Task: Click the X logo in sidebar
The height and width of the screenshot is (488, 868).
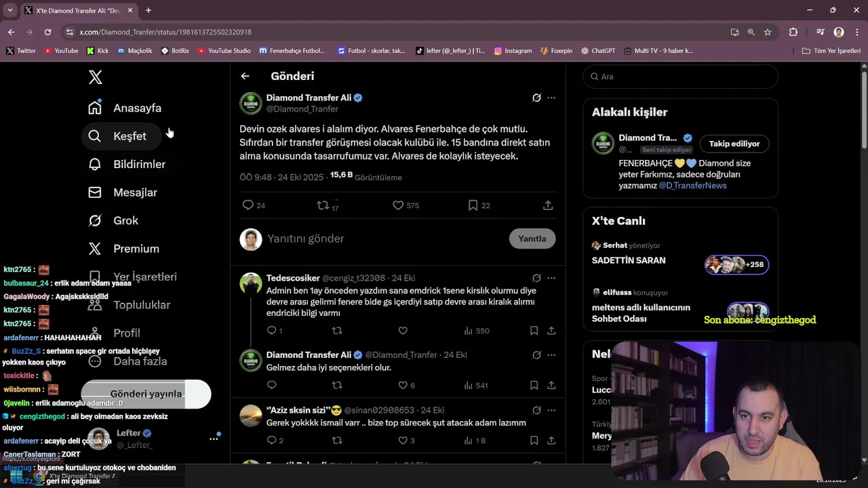Action: [96, 77]
